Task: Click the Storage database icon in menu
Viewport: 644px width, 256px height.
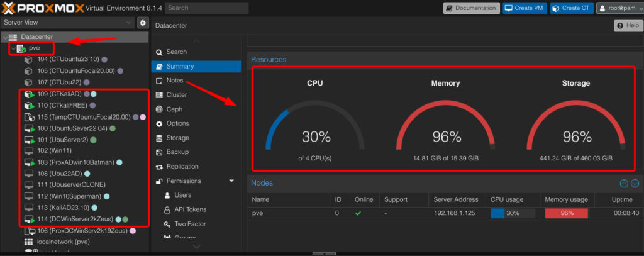Action: pyautogui.click(x=159, y=138)
